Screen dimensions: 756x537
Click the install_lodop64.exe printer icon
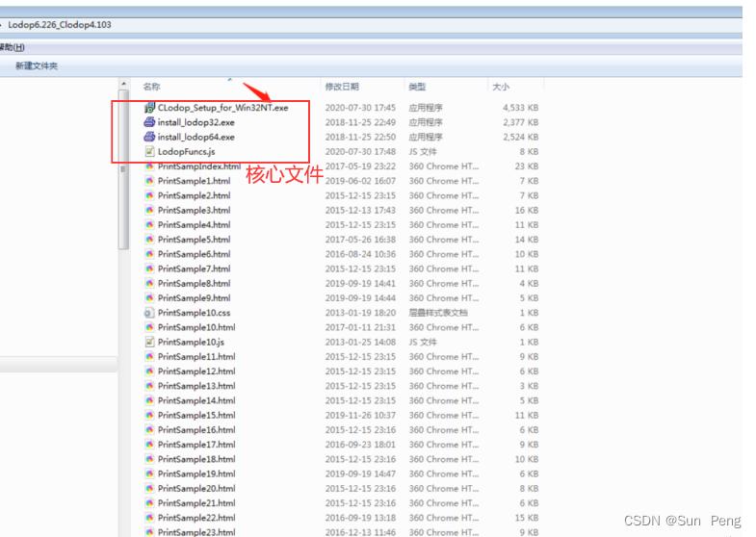tap(149, 137)
